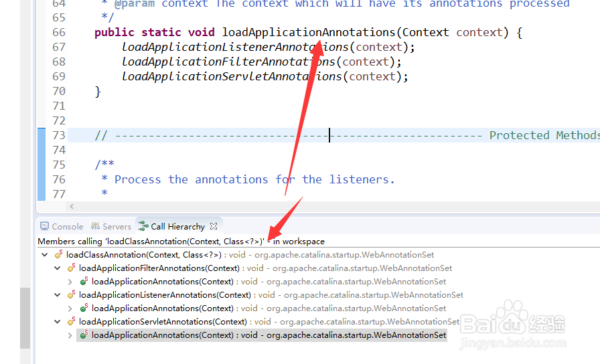Click the green method icon under FilterAnnotations

click(84, 281)
